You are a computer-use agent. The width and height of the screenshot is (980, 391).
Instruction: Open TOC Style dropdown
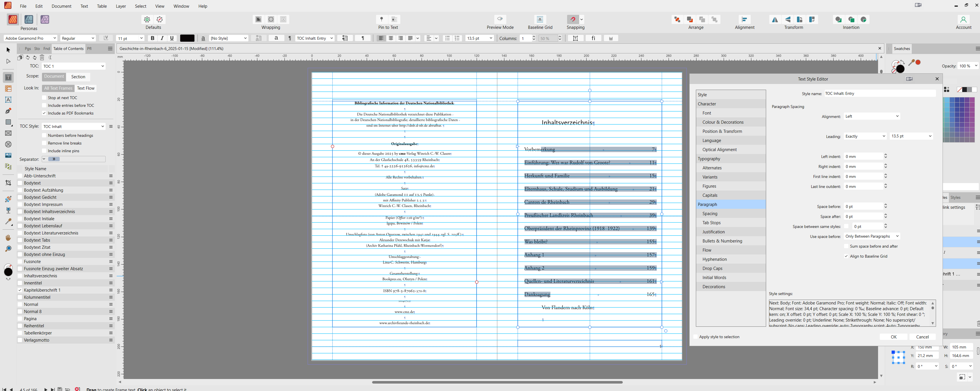point(73,126)
